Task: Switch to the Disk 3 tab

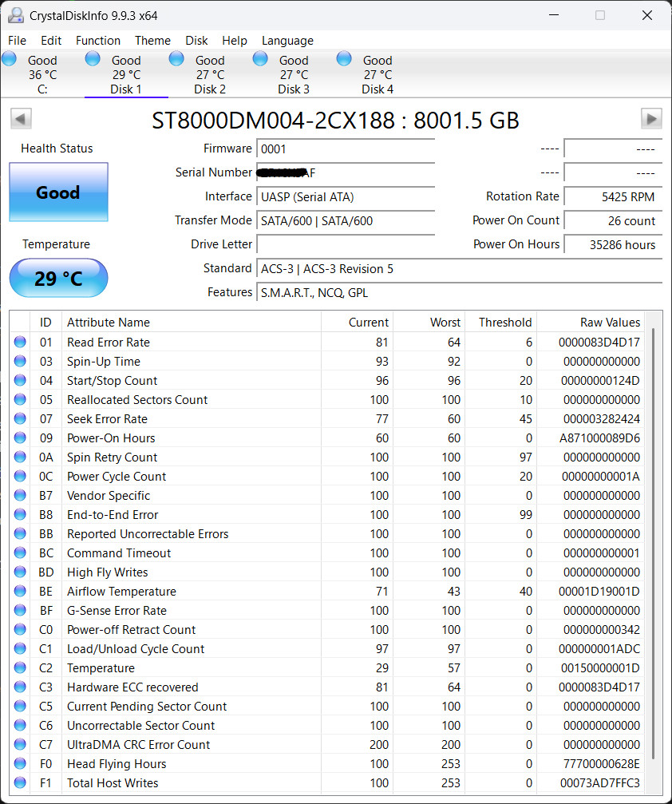Action: point(293,74)
